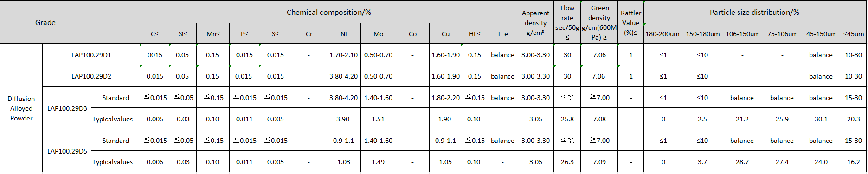
Task: Select the LAP100.29D2 grade cell
Action: pos(91,76)
